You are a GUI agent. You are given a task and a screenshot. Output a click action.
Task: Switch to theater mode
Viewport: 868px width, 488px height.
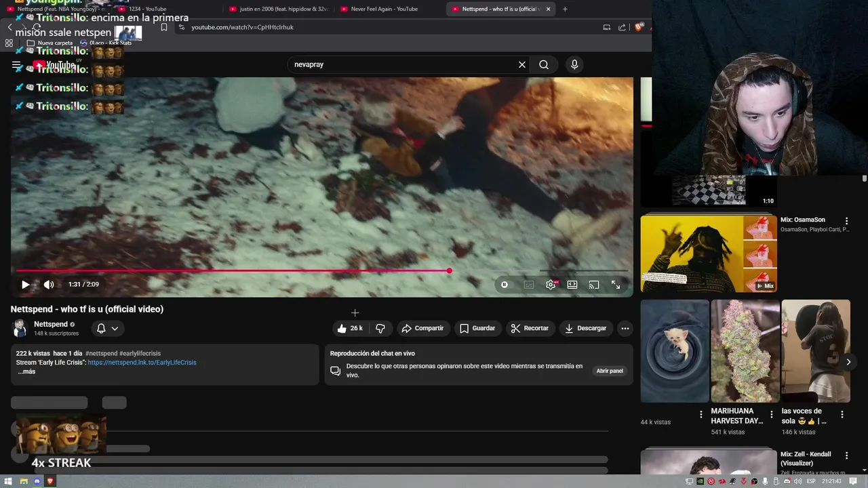click(572, 285)
